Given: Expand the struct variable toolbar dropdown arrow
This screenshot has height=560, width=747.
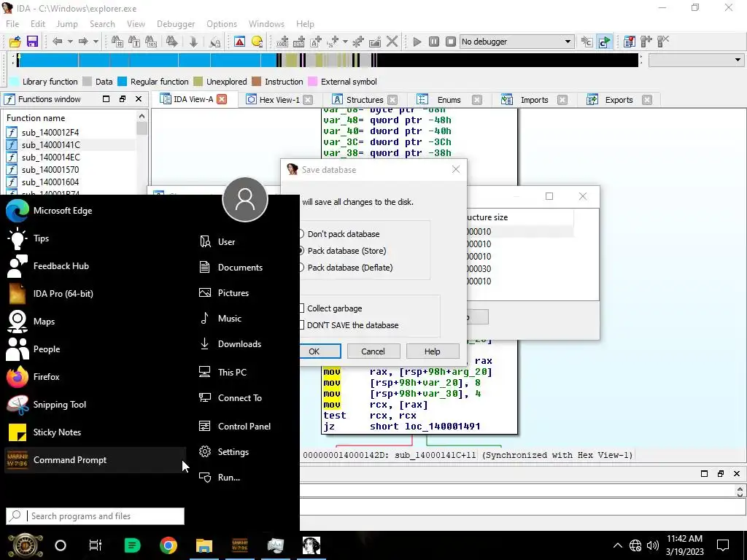Looking at the screenshot, I should coord(345,42).
